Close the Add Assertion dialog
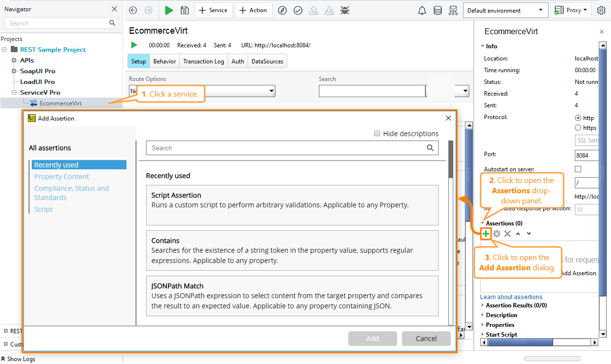The image size is (611, 364). (x=448, y=118)
